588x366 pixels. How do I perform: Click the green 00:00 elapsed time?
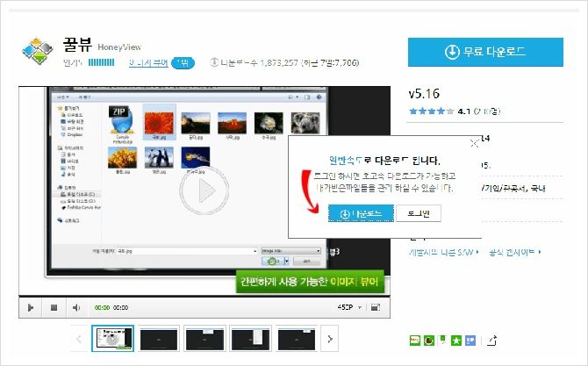102,307
